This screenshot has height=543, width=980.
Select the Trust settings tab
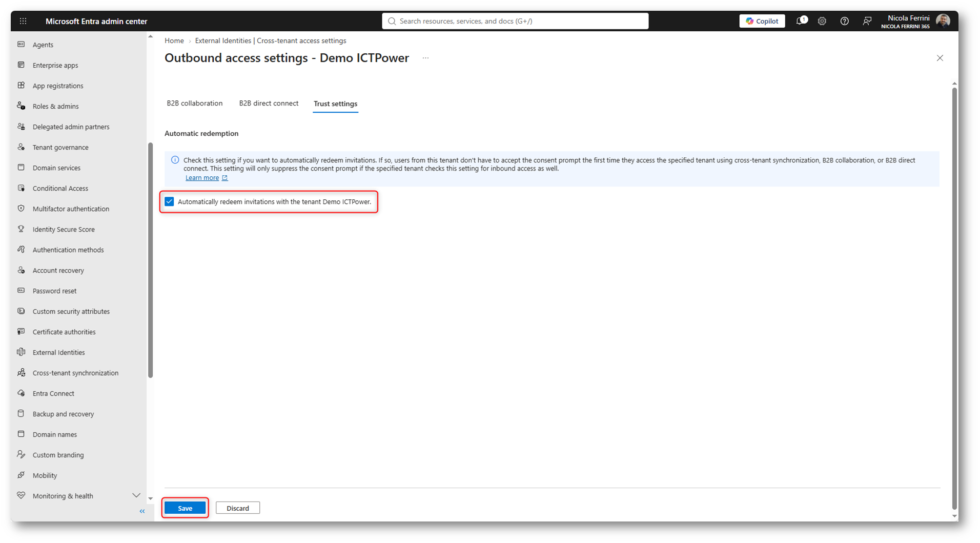point(336,103)
